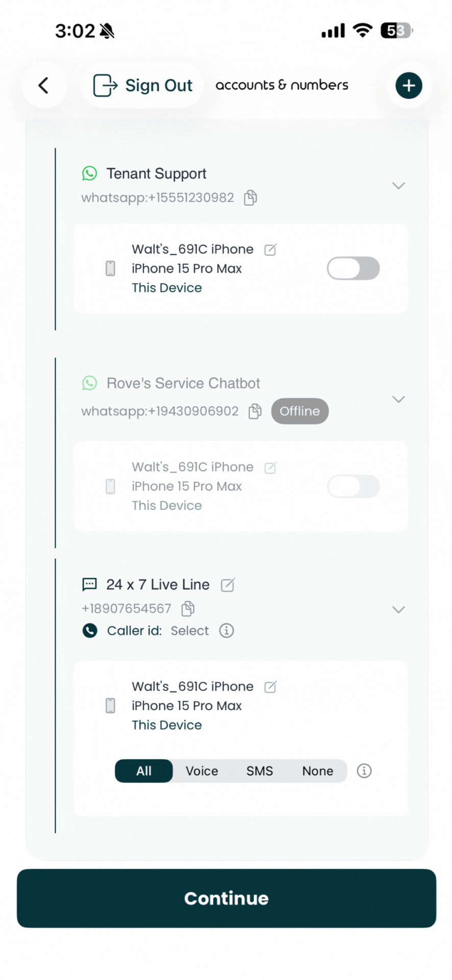The image size is (452, 980).
Task: Tap the back arrow button
Action: 44,86
